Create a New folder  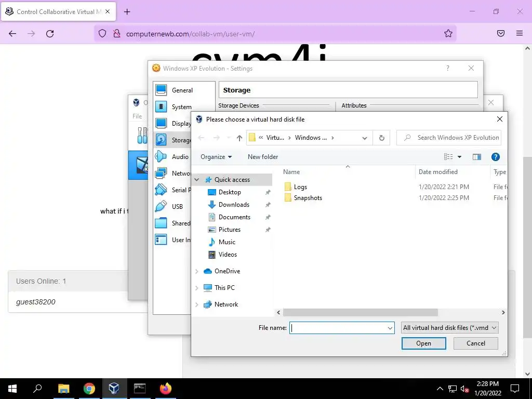coord(263,157)
